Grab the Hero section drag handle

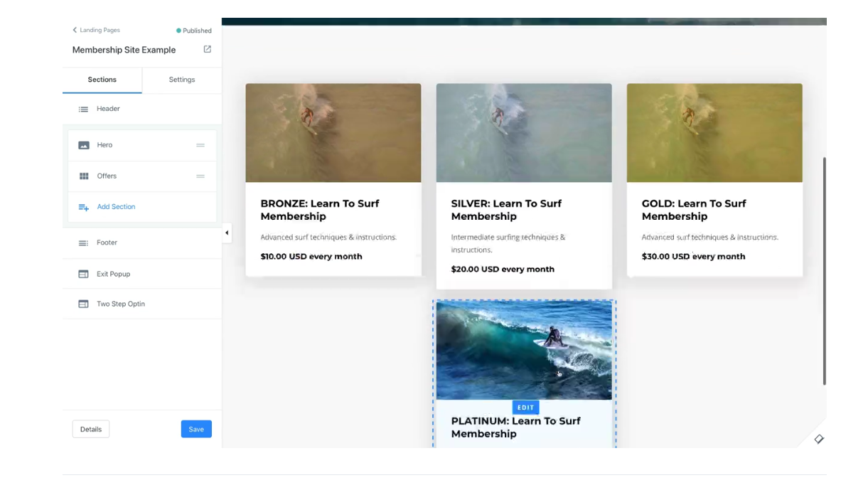(200, 145)
